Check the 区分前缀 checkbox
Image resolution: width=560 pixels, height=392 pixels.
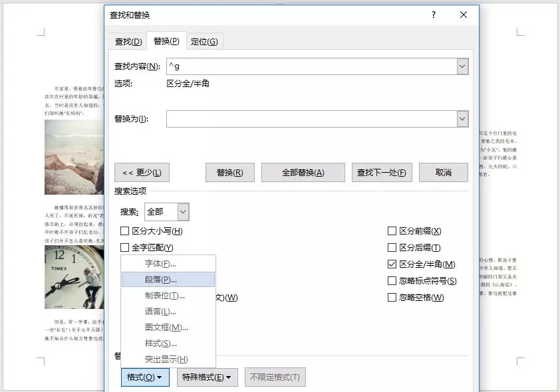(x=392, y=231)
